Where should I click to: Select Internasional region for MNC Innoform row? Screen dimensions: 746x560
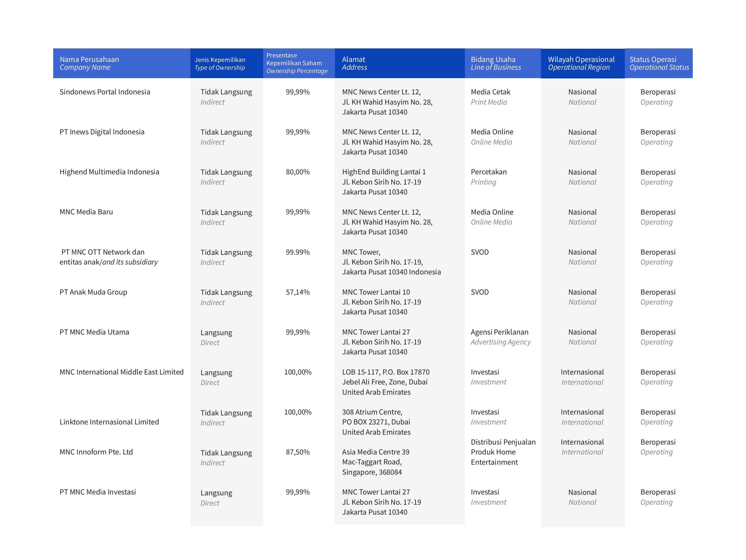582,442
